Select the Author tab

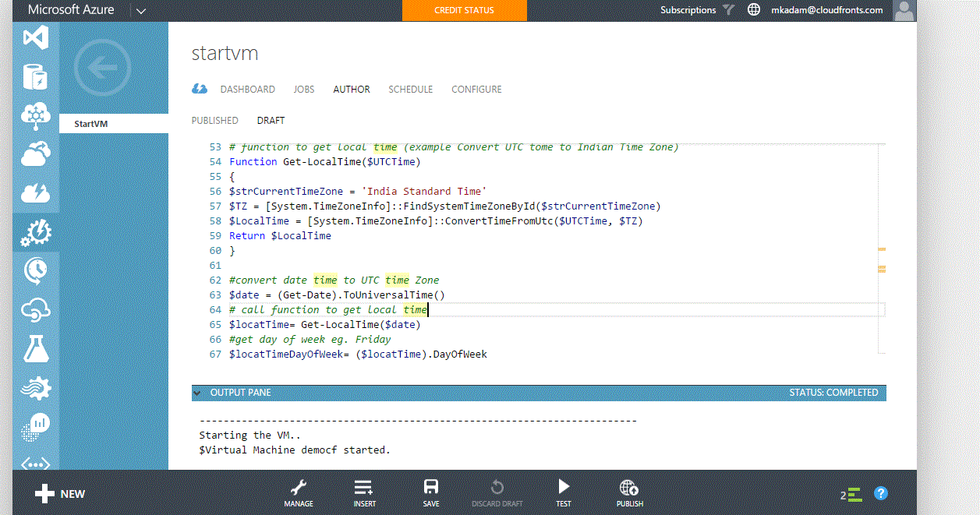pos(352,90)
